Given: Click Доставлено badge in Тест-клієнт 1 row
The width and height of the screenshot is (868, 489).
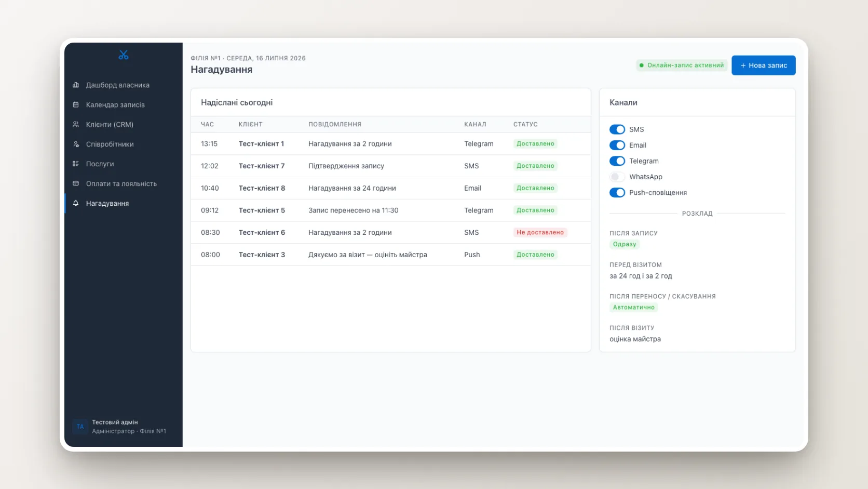Looking at the screenshot, I should [x=535, y=143].
